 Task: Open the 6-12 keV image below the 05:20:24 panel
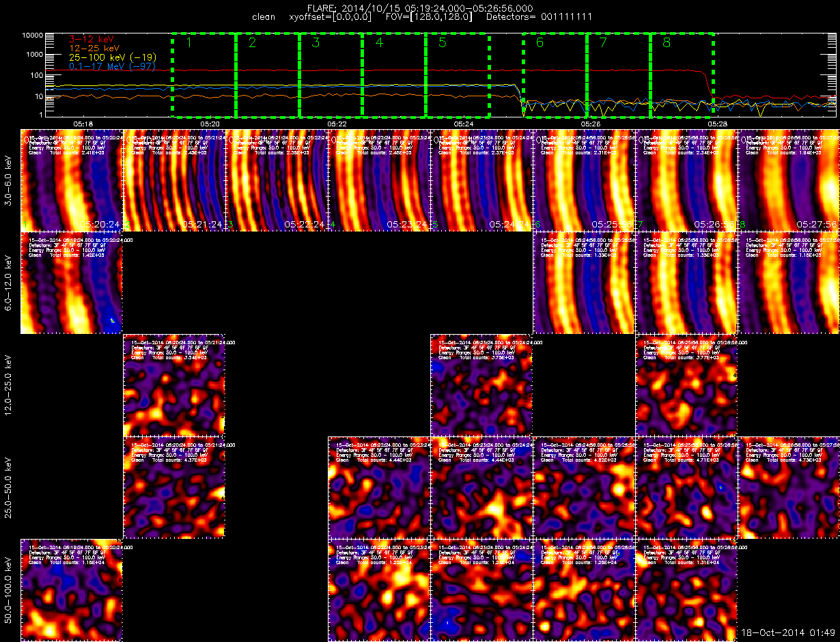point(72,283)
